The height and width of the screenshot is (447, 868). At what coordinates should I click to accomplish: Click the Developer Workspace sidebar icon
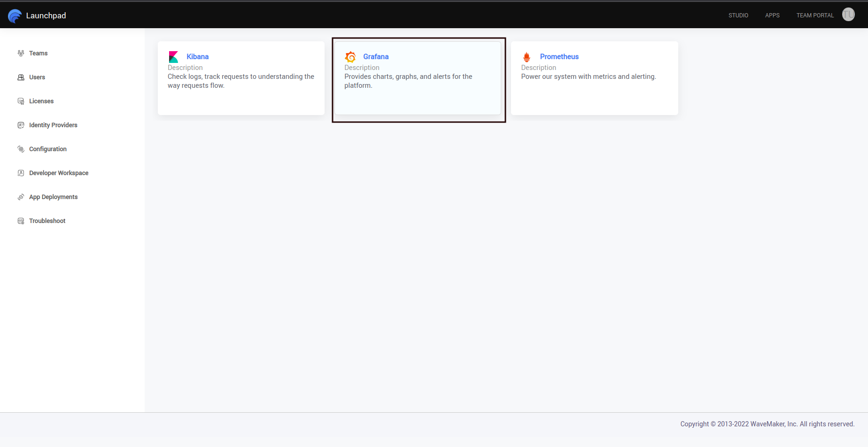click(21, 173)
